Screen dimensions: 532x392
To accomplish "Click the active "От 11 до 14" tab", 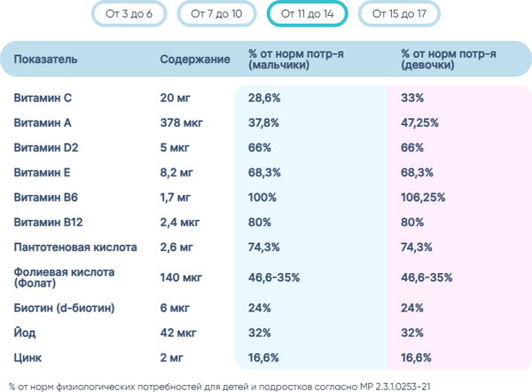I will click(307, 15).
